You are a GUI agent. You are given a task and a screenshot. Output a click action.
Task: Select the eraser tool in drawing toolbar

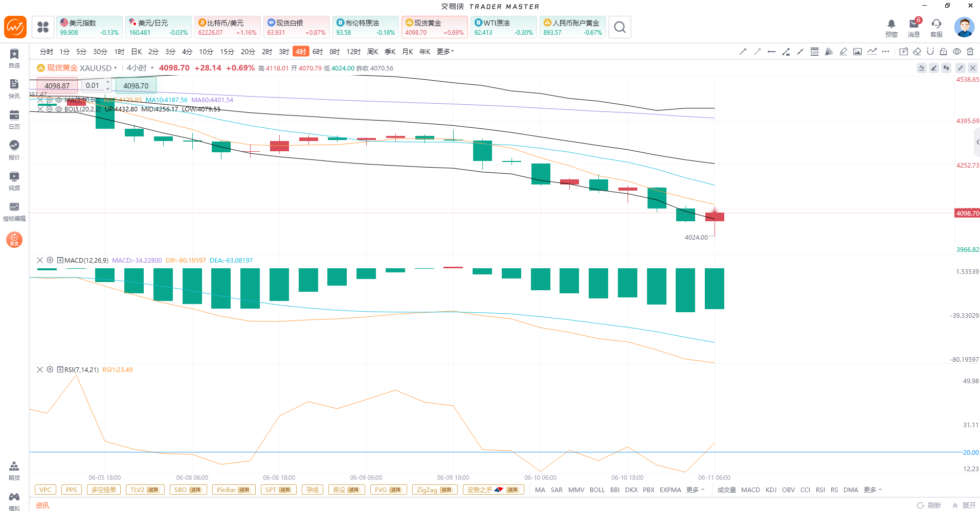click(x=917, y=52)
